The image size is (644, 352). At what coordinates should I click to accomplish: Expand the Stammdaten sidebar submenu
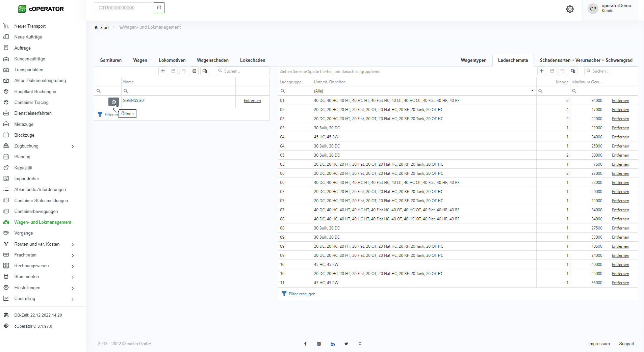(x=73, y=277)
